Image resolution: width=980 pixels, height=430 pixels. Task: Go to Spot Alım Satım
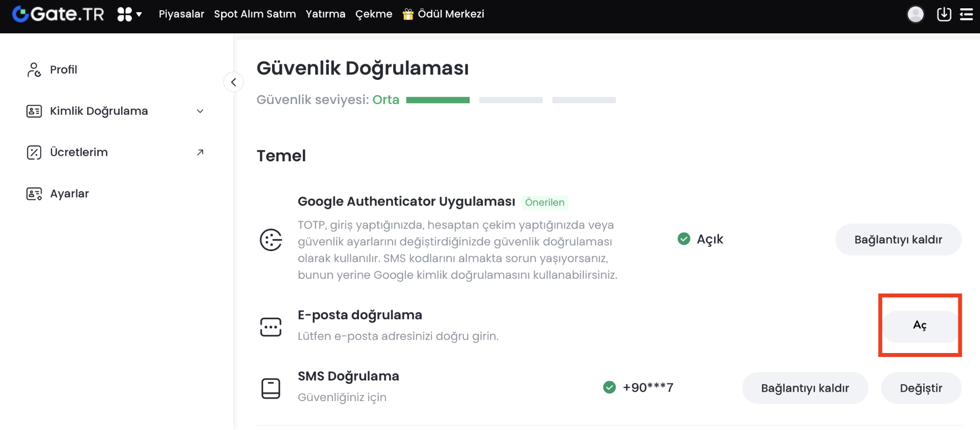(255, 14)
